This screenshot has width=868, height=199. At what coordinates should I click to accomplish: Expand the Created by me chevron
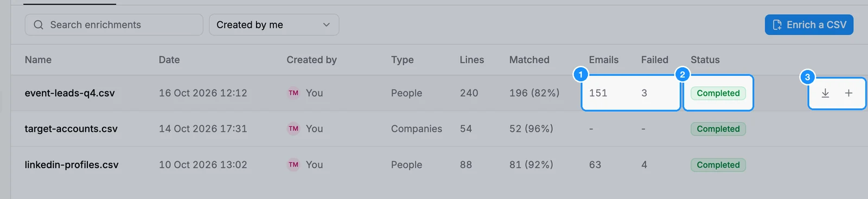(327, 25)
